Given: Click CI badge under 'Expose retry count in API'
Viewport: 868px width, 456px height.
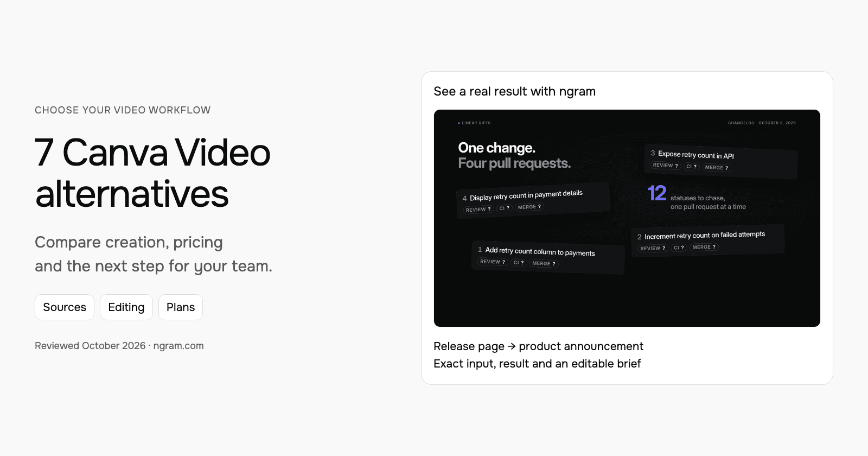Looking at the screenshot, I should click(691, 167).
